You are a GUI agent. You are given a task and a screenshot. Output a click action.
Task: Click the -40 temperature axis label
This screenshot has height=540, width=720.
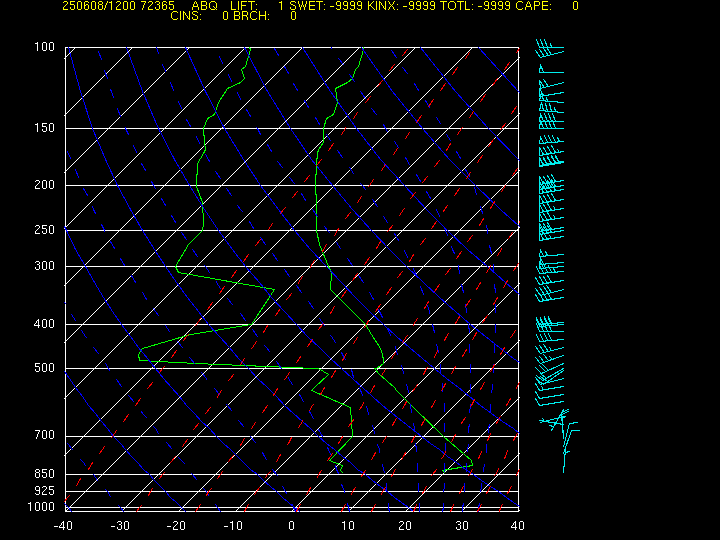click(63, 526)
